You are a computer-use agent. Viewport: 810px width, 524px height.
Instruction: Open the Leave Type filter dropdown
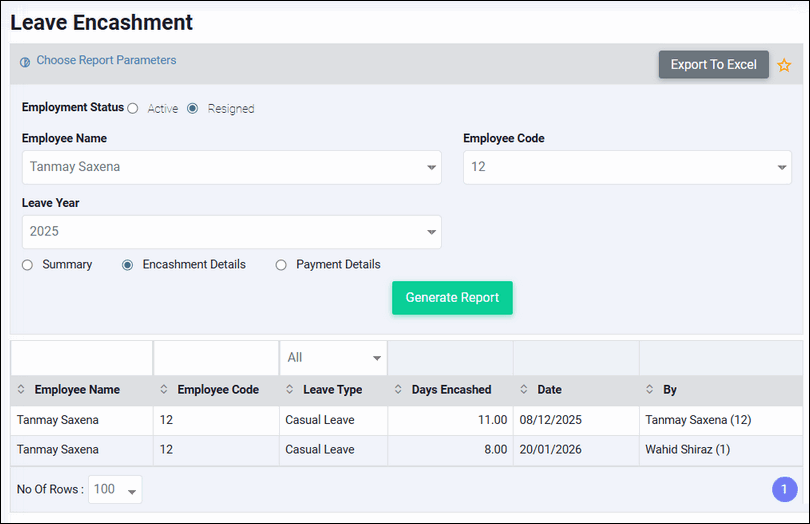coord(333,357)
